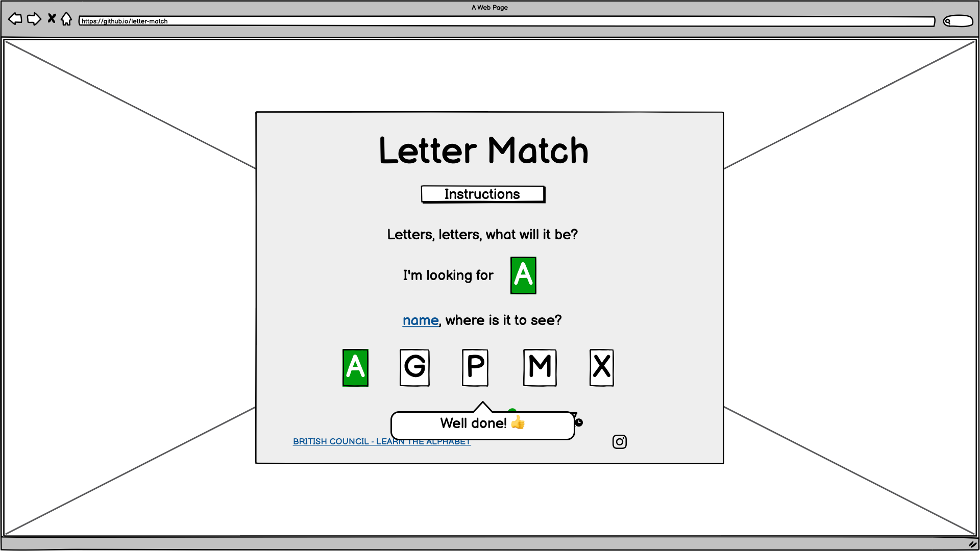This screenshot has height=551, width=980.
Task: Click the Instagram icon
Action: point(619,441)
